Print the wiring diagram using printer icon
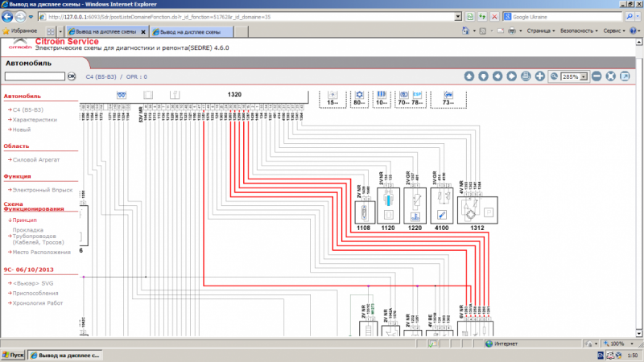 [525, 76]
